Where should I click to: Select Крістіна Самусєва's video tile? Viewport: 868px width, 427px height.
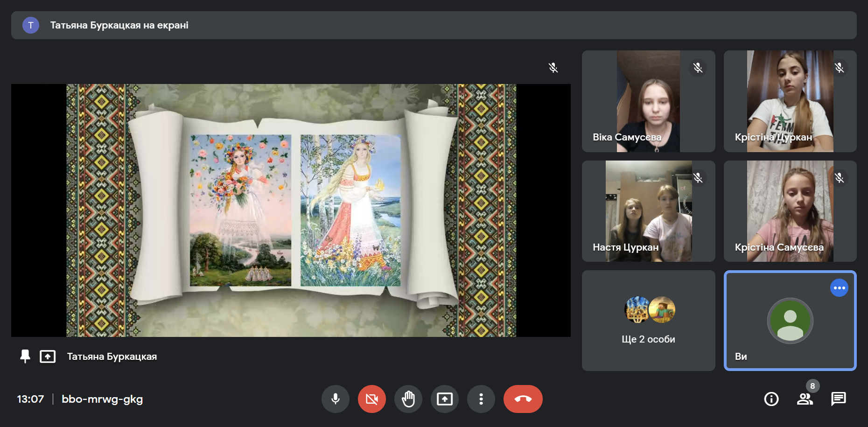click(x=790, y=211)
